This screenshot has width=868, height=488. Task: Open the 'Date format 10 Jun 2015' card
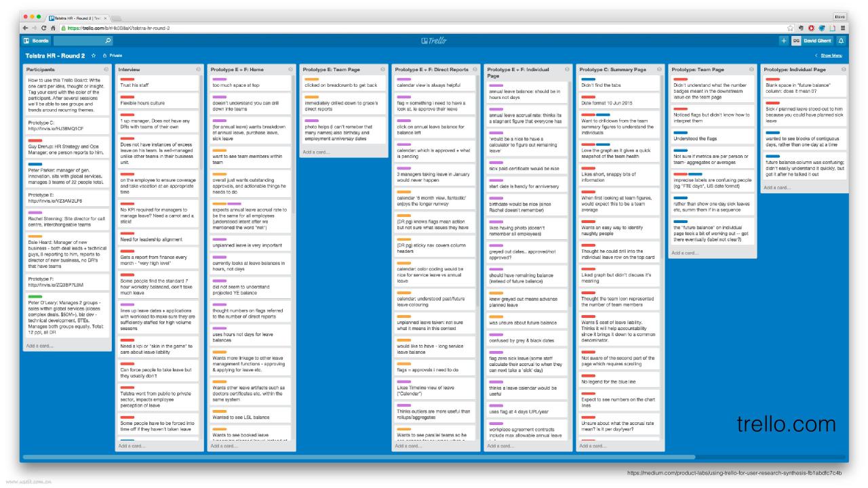click(619, 100)
